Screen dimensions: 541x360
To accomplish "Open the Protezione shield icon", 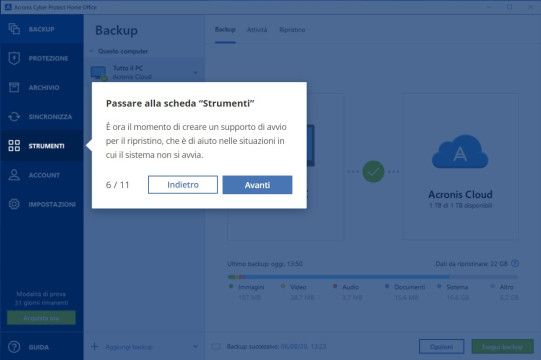I will (x=14, y=58).
